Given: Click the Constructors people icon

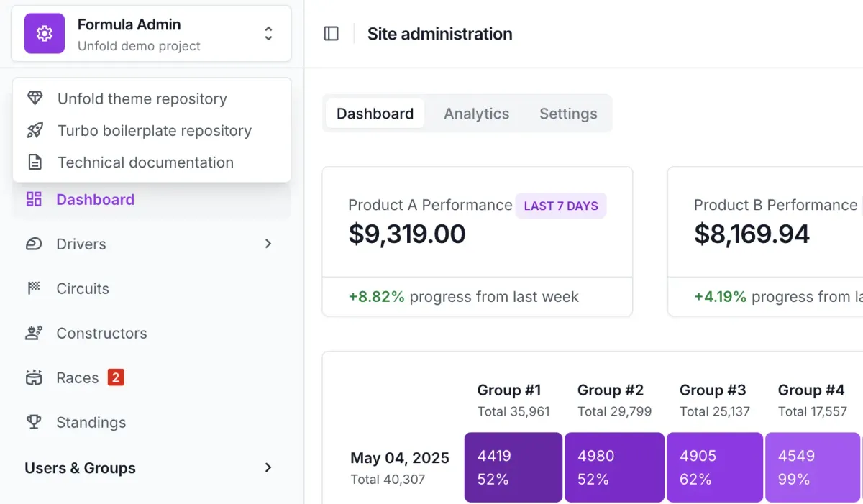Looking at the screenshot, I should click(x=34, y=333).
